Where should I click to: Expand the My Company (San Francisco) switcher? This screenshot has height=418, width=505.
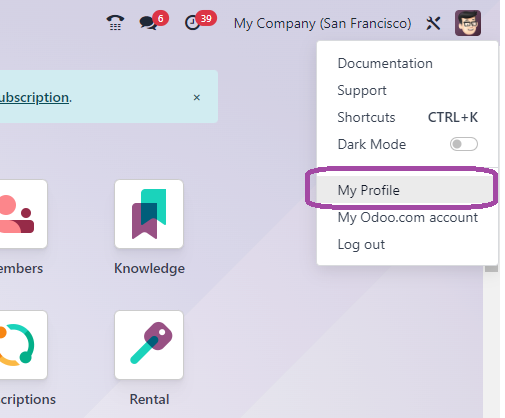322,24
